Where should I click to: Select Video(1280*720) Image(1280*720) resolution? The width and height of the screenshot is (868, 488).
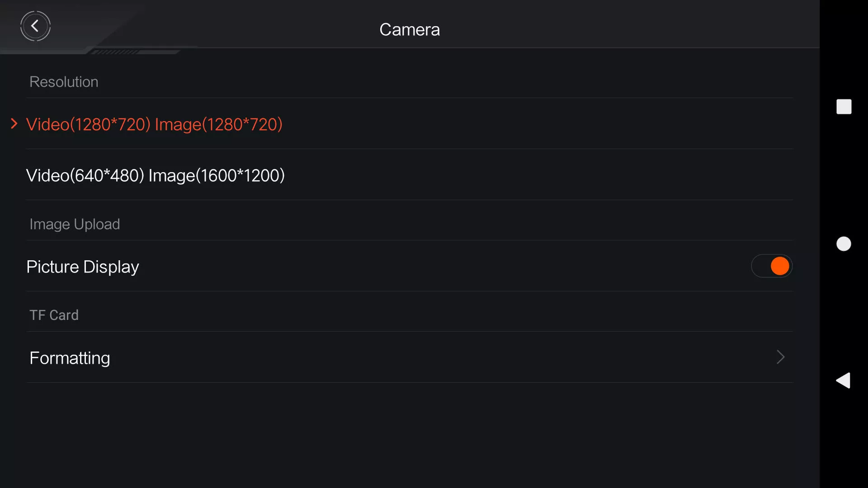click(409, 124)
